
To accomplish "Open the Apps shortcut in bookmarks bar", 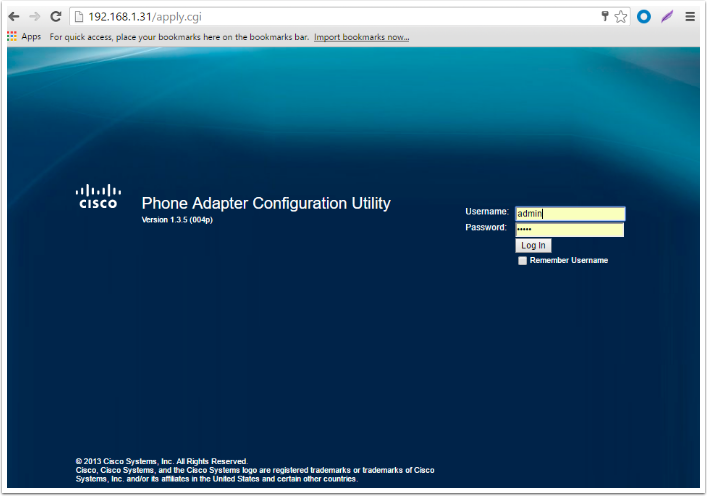I will coord(24,37).
